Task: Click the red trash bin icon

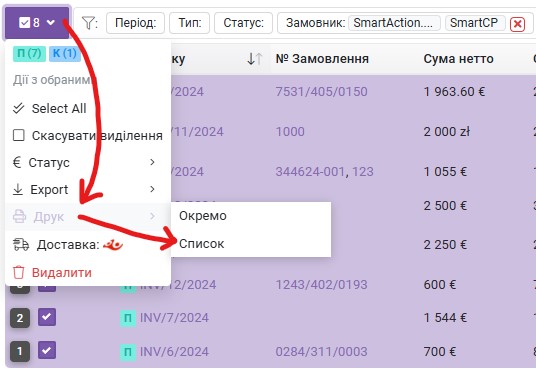Action: tap(18, 272)
